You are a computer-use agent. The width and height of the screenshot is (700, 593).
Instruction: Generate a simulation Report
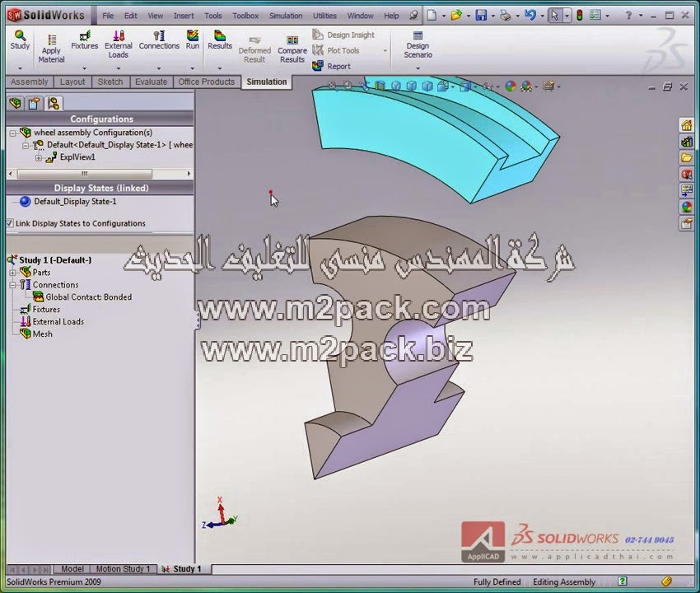tap(331, 66)
